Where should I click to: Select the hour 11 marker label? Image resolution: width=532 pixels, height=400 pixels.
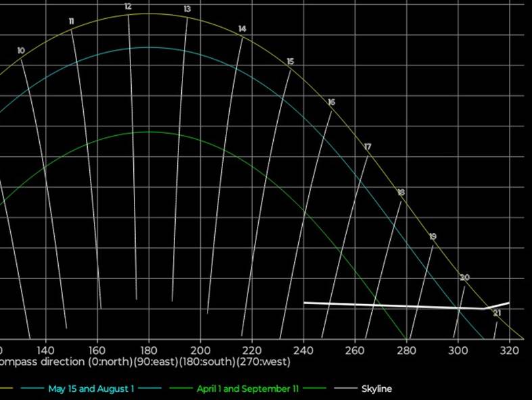pyautogui.click(x=71, y=22)
